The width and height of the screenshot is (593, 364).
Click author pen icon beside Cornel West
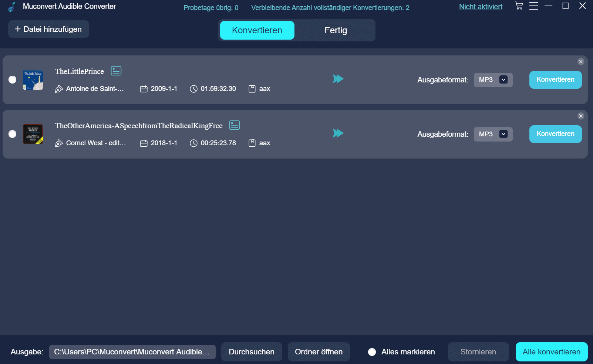coord(59,143)
